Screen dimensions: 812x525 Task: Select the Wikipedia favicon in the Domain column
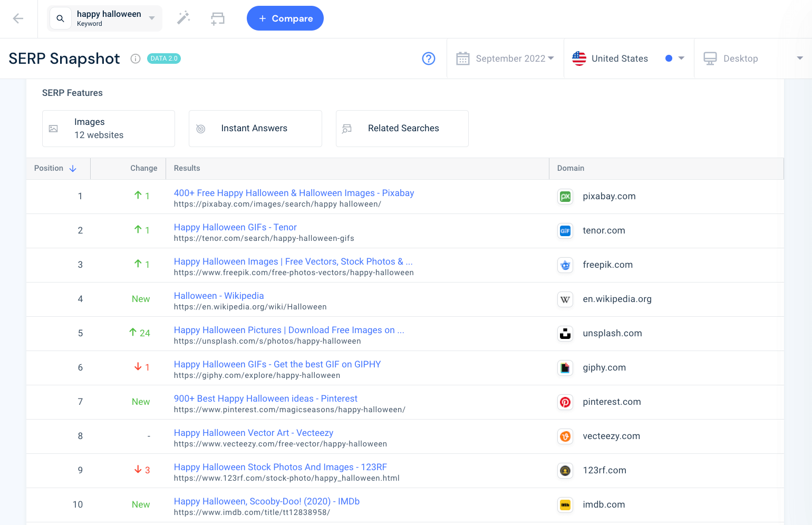point(565,299)
